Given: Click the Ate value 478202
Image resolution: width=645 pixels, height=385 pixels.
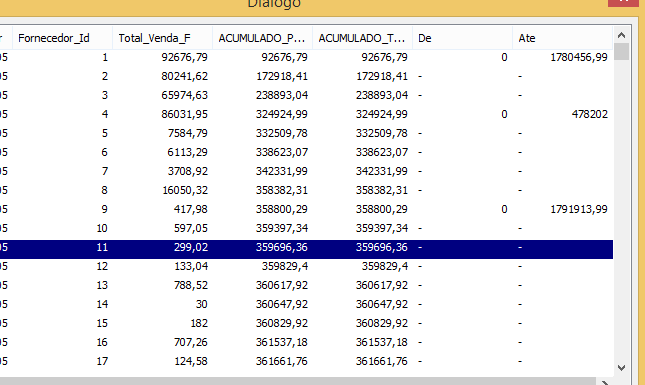Looking at the screenshot, I should coord(589,114).
